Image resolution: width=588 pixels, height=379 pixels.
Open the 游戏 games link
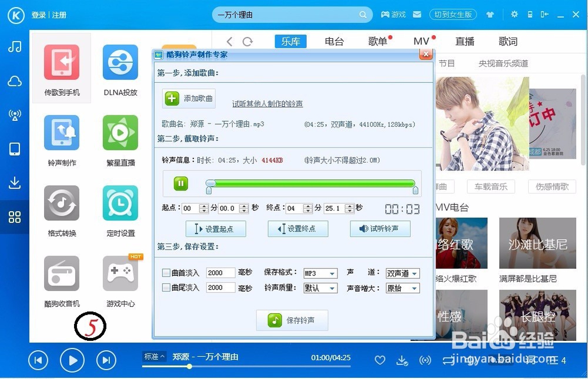[393, 15]
